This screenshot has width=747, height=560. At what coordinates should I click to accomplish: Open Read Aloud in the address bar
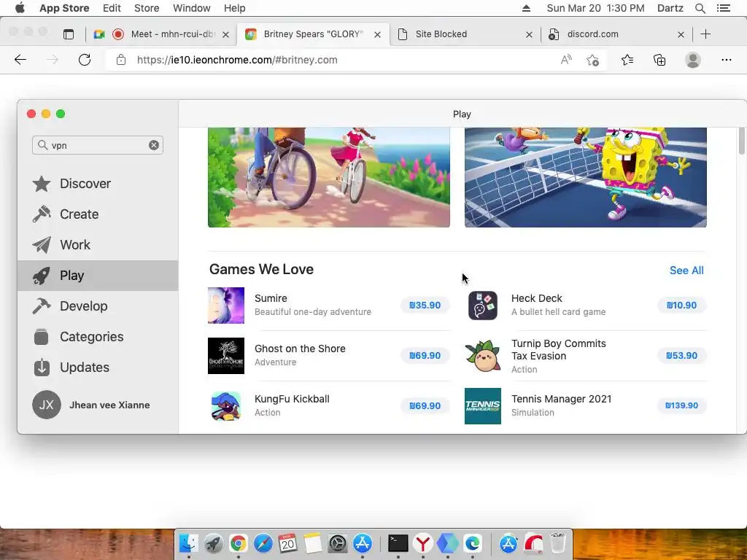[566, 60]
